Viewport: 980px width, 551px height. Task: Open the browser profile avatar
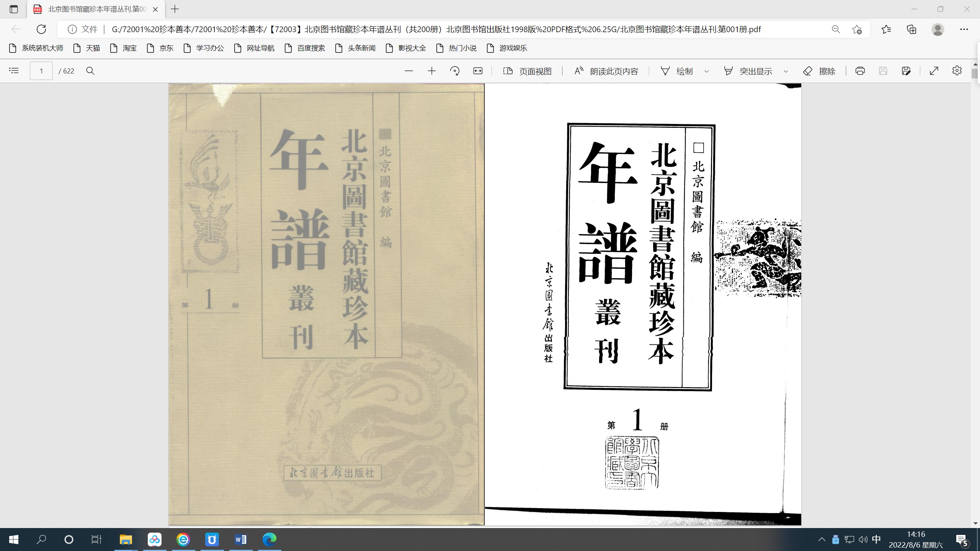point(938,29)
